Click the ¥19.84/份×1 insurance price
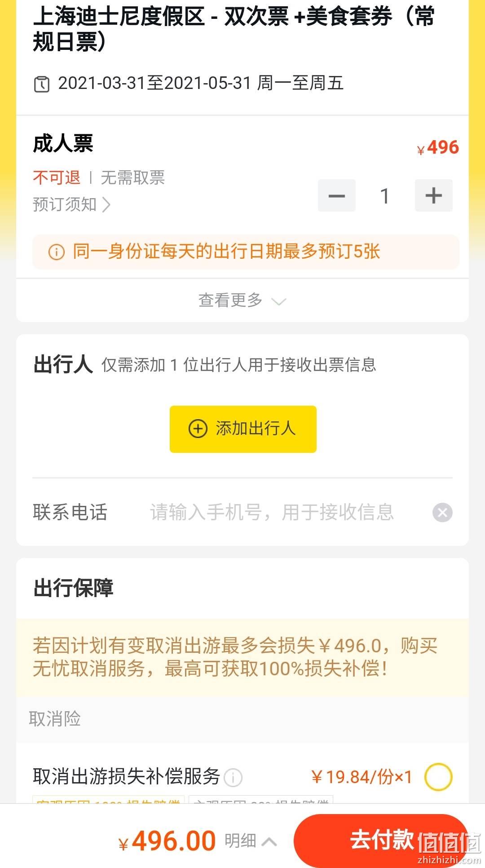The width and height of the screenshot is (485, 868). click(x=362, y=777)
